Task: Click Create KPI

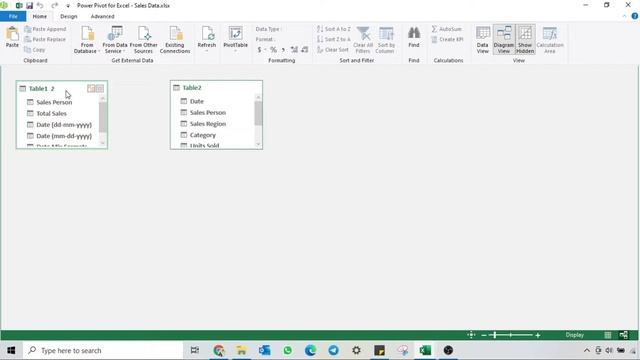Action: pyautogui.click(x=447, y=39)
